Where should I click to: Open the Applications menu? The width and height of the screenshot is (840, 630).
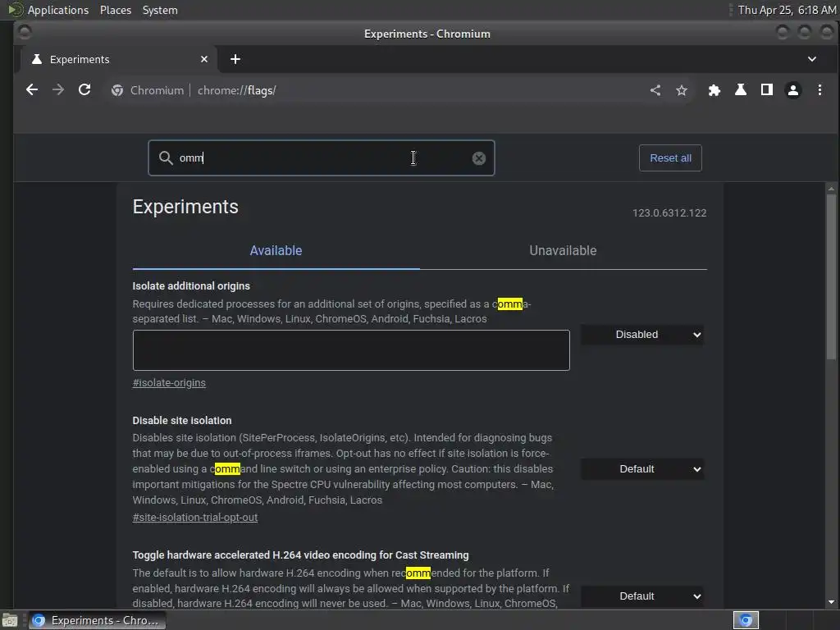58,10
